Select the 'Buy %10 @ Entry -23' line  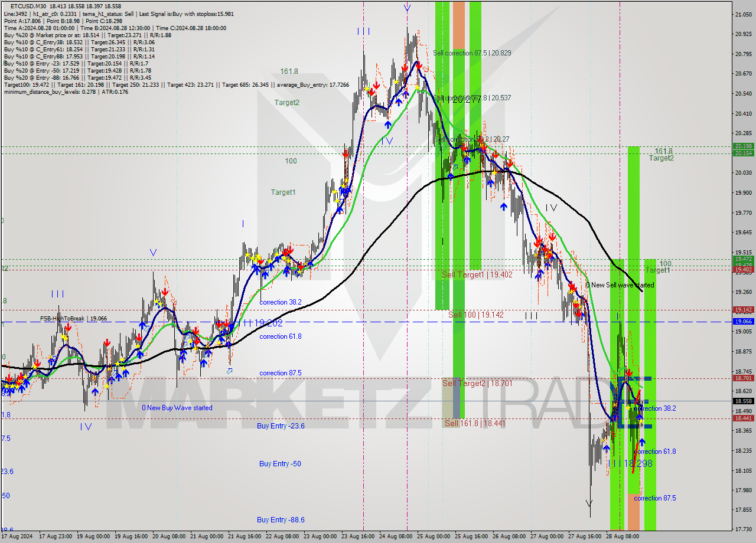76,63
